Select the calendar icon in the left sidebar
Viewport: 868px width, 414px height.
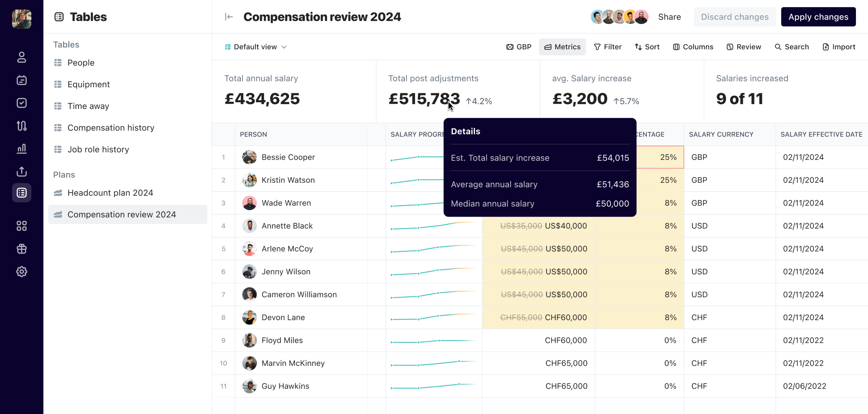coord(22,80)
